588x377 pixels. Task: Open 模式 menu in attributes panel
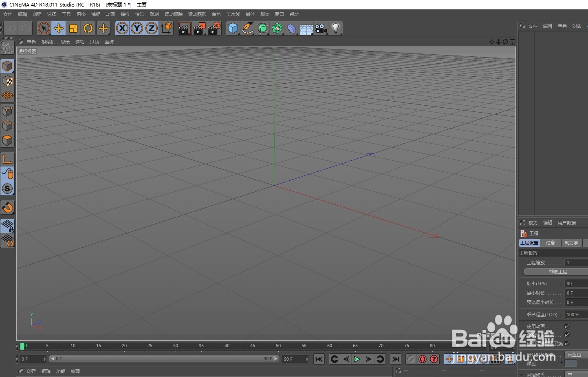click(533, 223)
